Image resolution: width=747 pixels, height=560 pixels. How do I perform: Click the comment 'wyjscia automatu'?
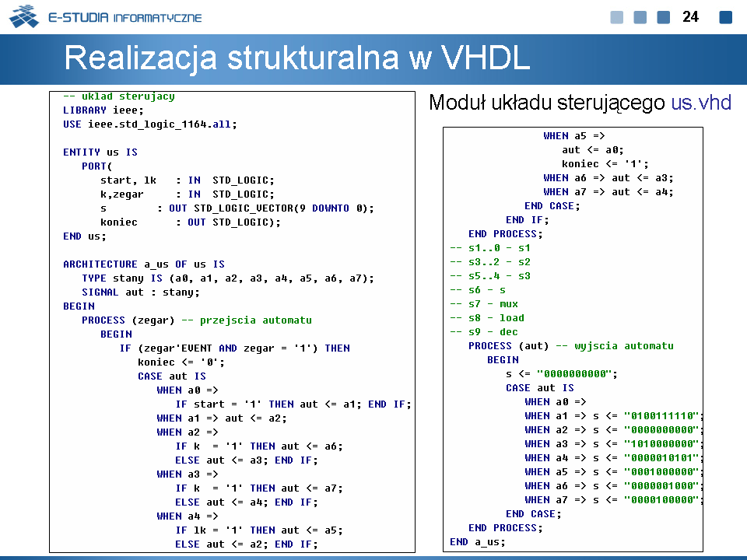coord(624,345)
